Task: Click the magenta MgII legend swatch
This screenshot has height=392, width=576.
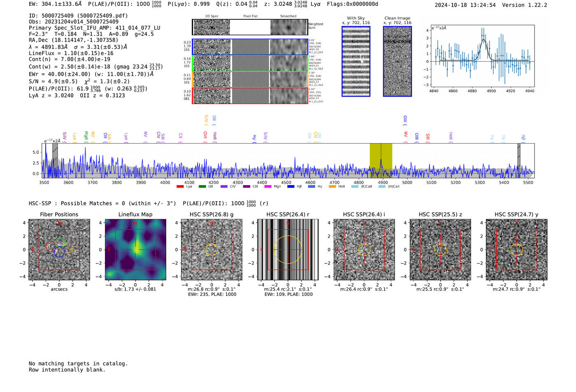Action: (x=268, y=187)
